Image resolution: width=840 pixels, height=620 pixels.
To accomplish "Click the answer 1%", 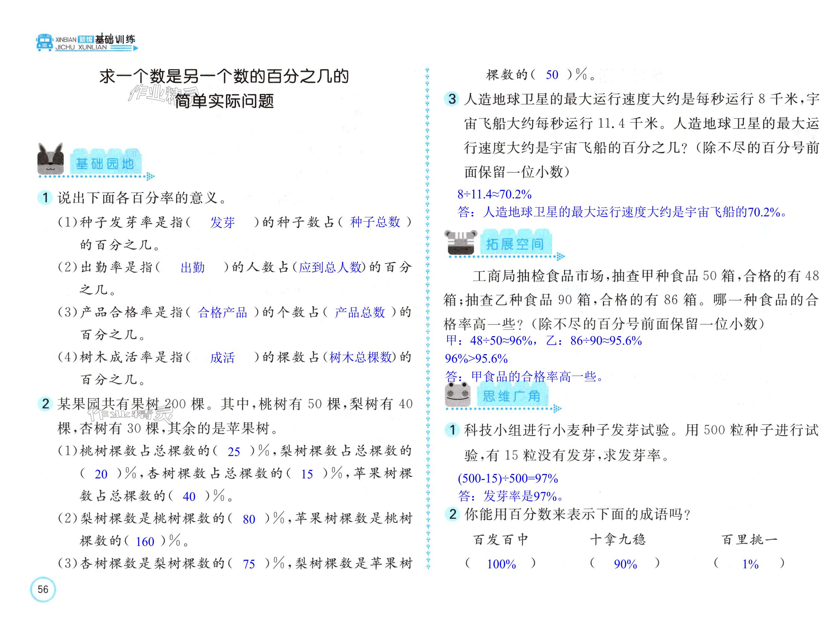I will [x=750, y=564].
